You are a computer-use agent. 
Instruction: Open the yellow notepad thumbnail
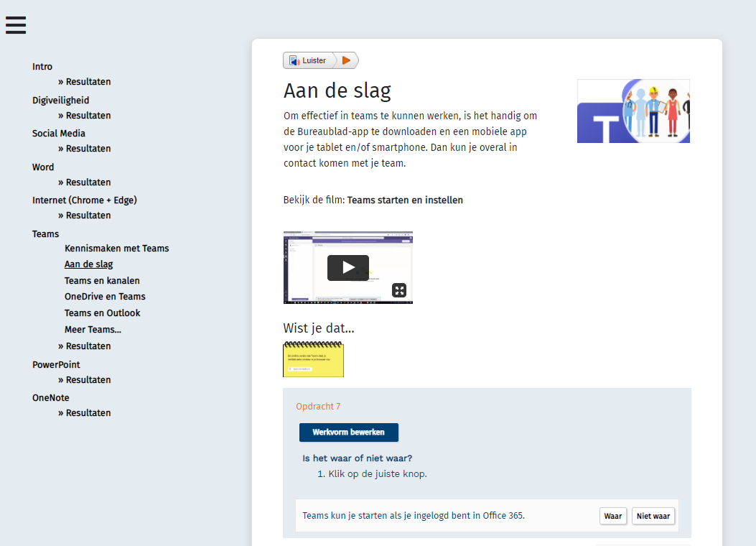click(313, 359)
